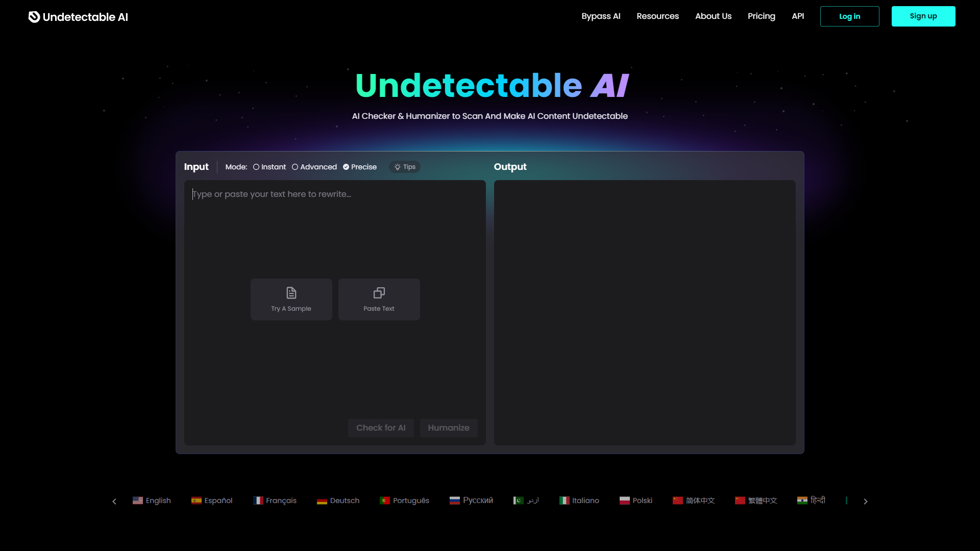980x551 pixels.
Task: Click the Paste Text clipboard icon
Action: click(379, 292)
